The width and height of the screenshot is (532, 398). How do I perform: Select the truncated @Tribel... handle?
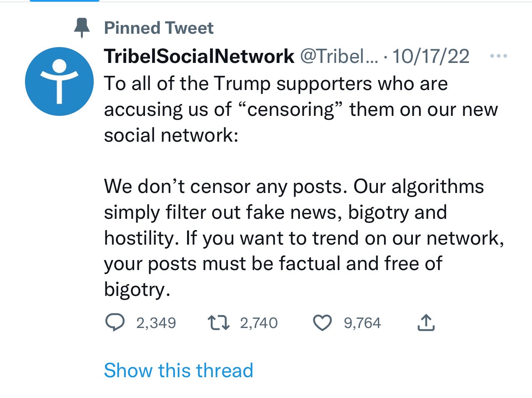click(339, 56)
